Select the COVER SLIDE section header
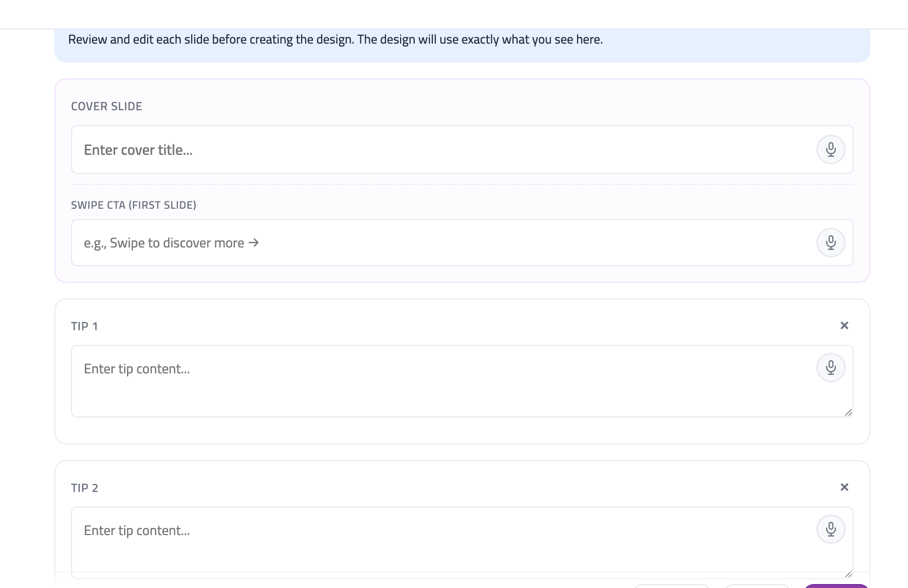This screenshot has width=908, height=588. pyautogui.click(x=106, y=106)
